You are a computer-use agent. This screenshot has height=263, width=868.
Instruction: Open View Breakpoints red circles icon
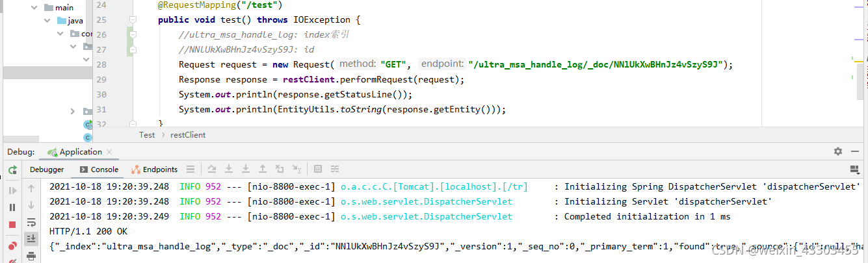pyautogui.click(x=12, y=246)
